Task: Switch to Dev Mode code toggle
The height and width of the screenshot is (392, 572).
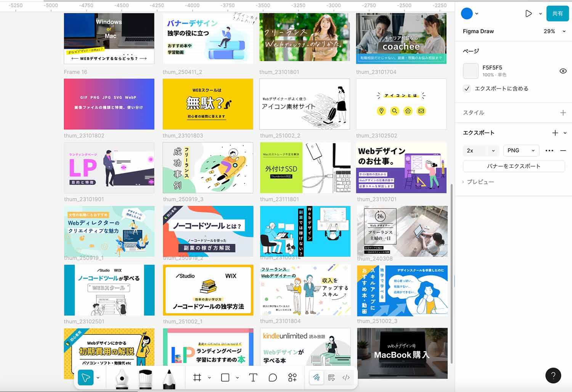Action: click(x=346, y=378)
